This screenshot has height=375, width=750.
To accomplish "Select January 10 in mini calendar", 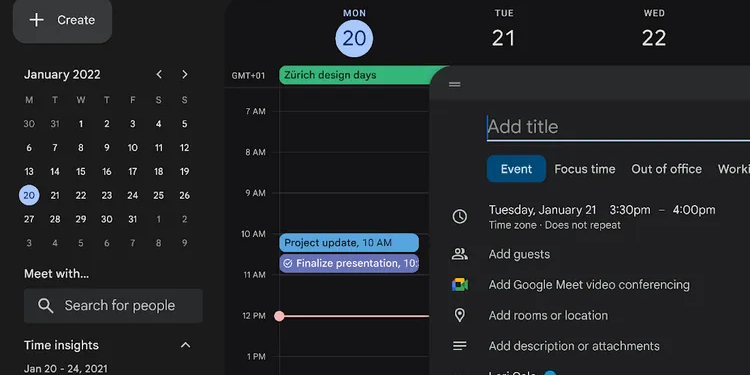I will (x=132, y=148).
